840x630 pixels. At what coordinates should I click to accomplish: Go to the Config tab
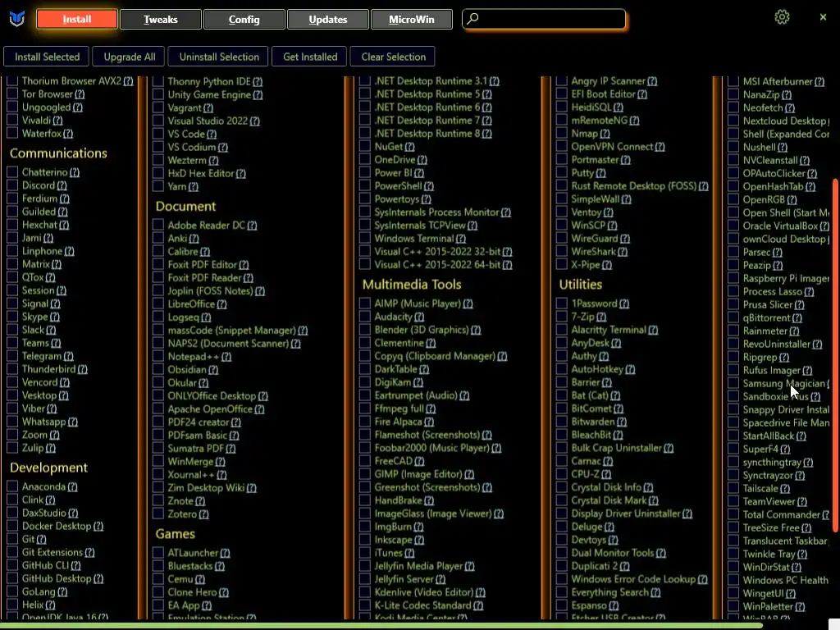tap(244, 20)
